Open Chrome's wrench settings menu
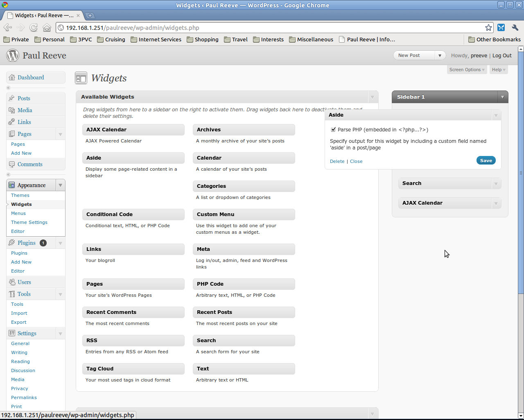 515,27
